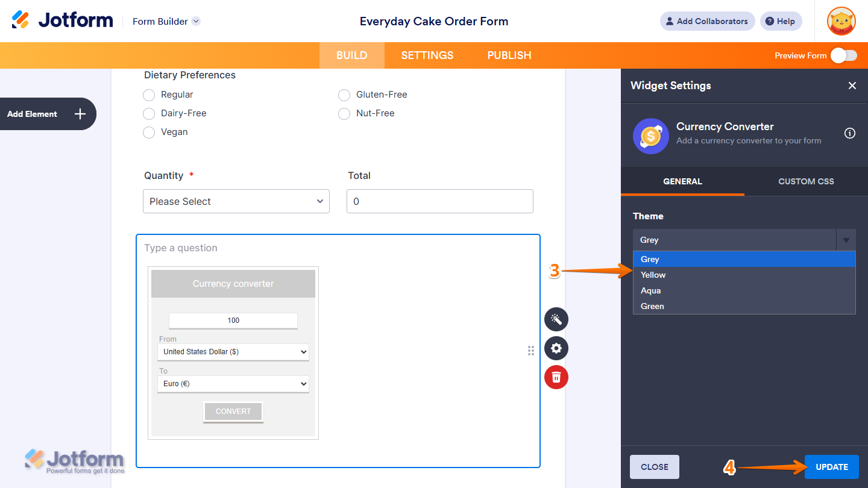Select the Gluten-Free dietary preference
Image resolution: width=868 pixels, height=488 pixels.
coord(344,95)
